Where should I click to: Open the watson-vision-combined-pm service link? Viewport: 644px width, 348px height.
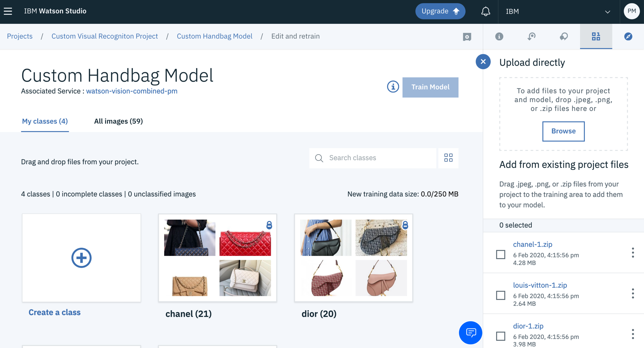pos(132,91)
